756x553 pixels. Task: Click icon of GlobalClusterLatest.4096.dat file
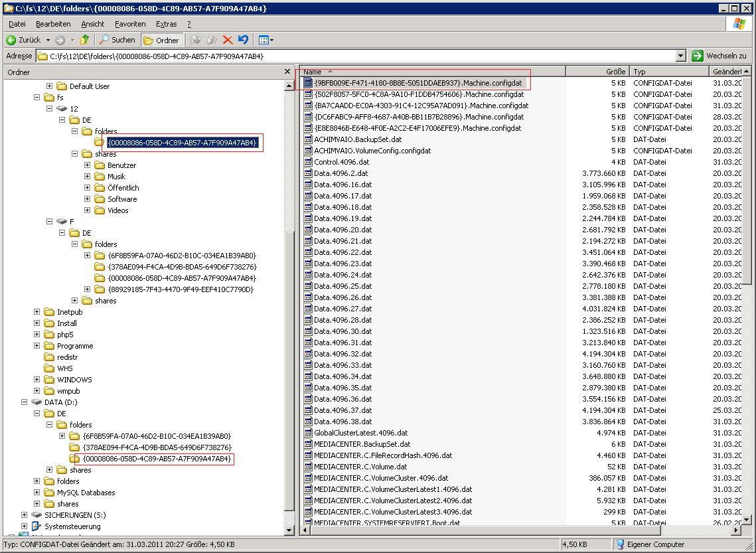pyautogui.click(x=308, y=432)
